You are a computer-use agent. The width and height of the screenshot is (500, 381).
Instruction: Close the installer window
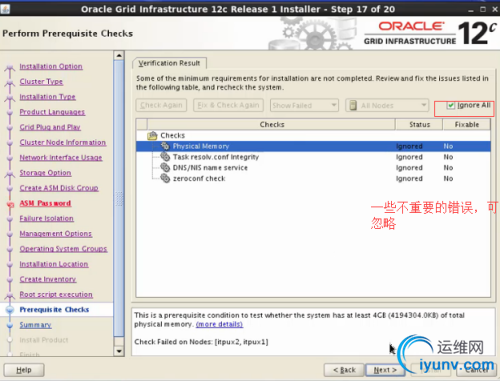(x=495, y=9)
